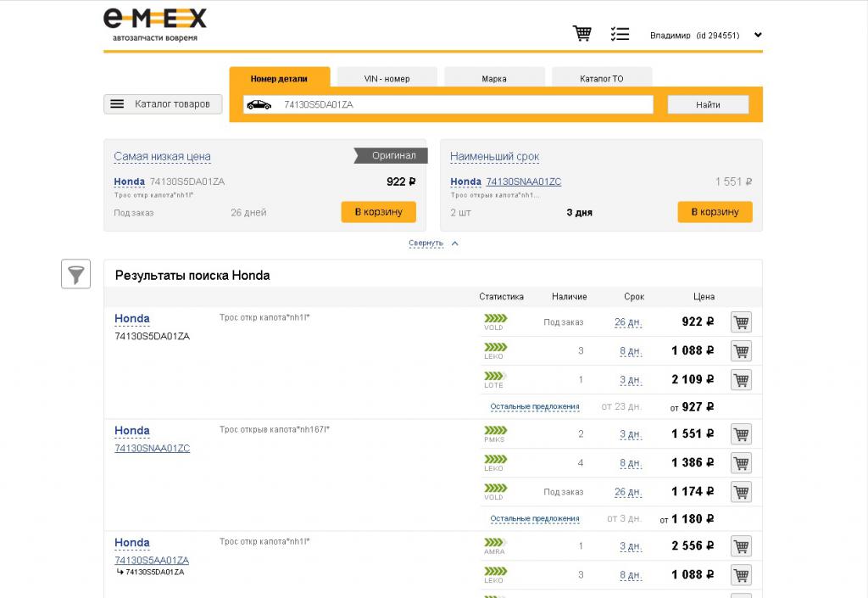Open Honda brand link above 74130S5AA01ZA
The height and width of the screenshot is (598, 868).
[x=131, y=543]
